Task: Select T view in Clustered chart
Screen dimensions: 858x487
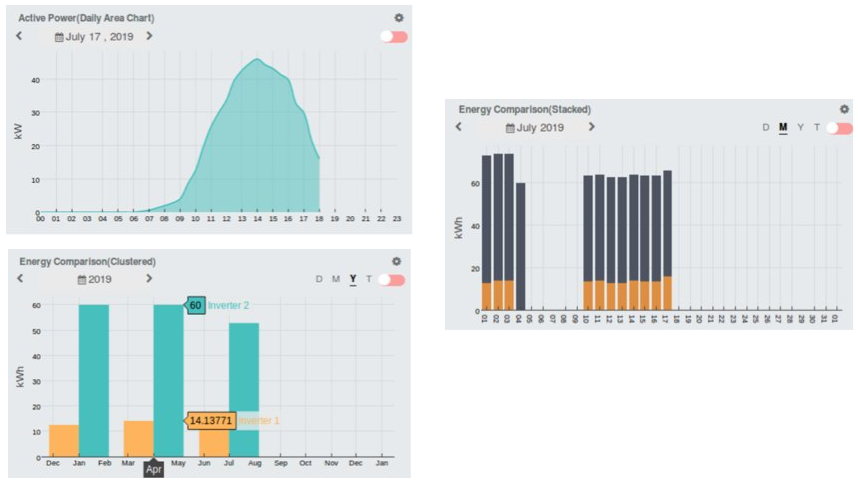Action: [368, 280]
